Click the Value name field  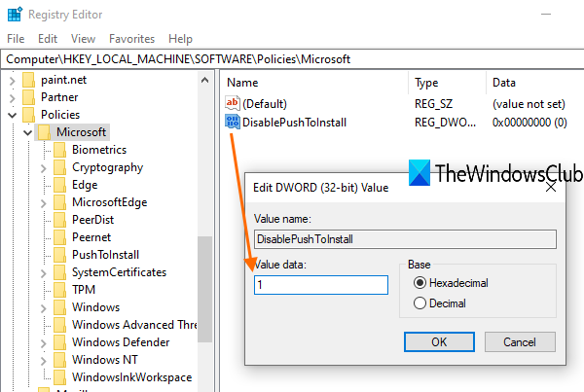coord(405,239)
